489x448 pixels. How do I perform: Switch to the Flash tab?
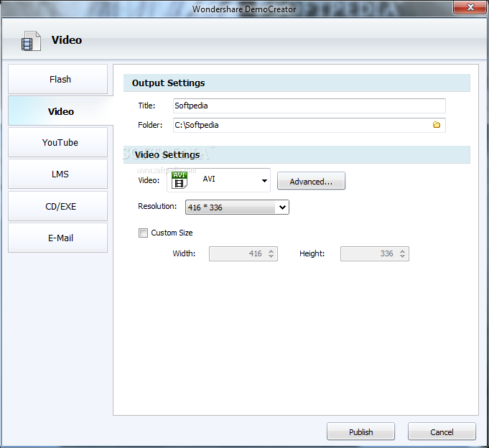[x=57, y=79]
